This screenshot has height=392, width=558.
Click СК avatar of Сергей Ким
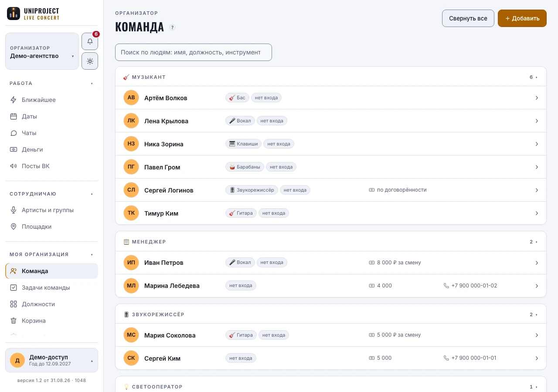(x=131, y=358)
